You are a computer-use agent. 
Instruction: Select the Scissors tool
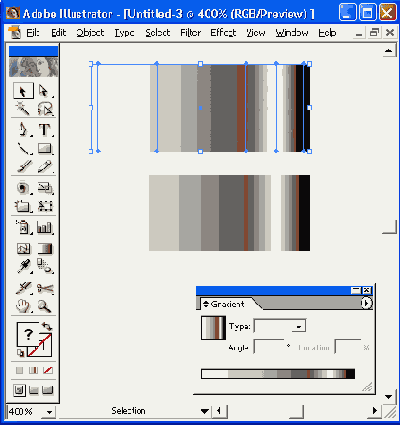click(x=45, y=289)
